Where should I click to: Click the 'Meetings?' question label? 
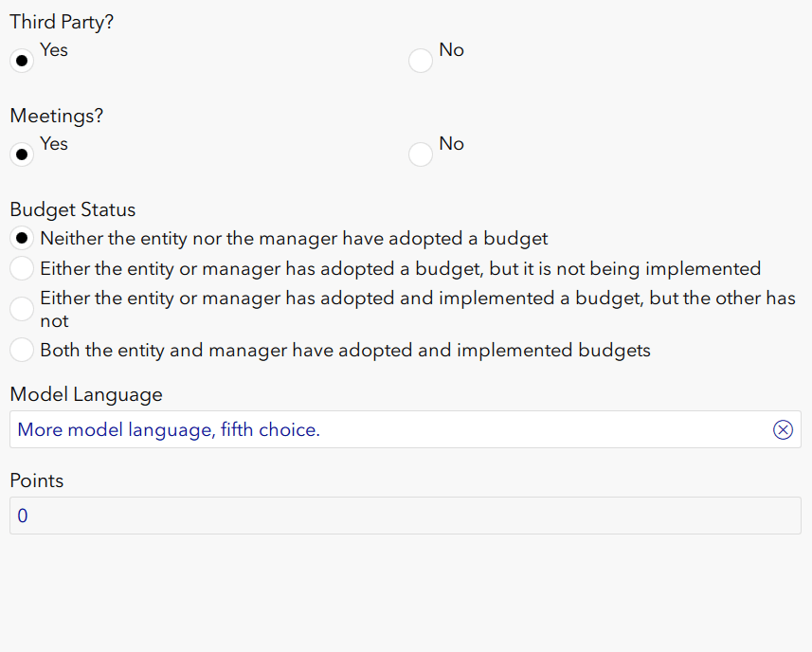pyautogui.click(x=57, y=116)
